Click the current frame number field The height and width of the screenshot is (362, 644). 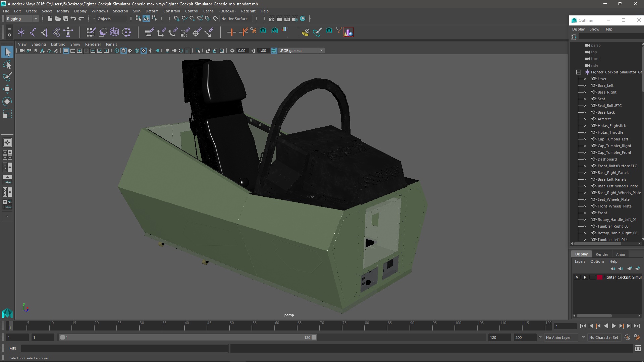pyautogui.click(x=565, y=326)
